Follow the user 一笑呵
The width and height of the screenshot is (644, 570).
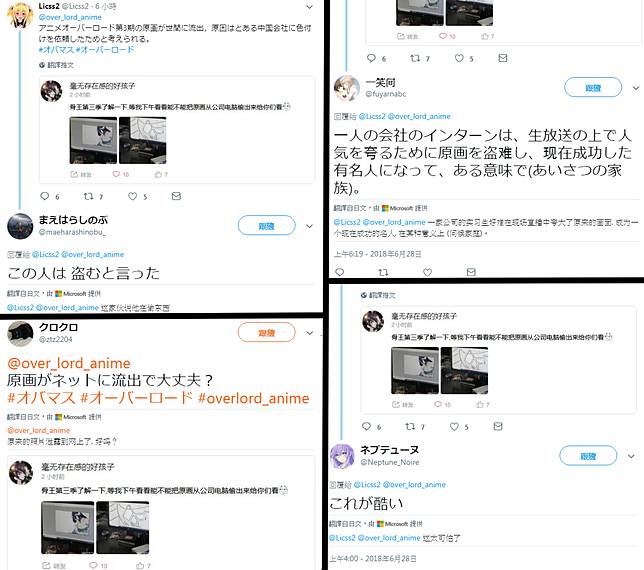pyautogui.click(x=593, y=87)
